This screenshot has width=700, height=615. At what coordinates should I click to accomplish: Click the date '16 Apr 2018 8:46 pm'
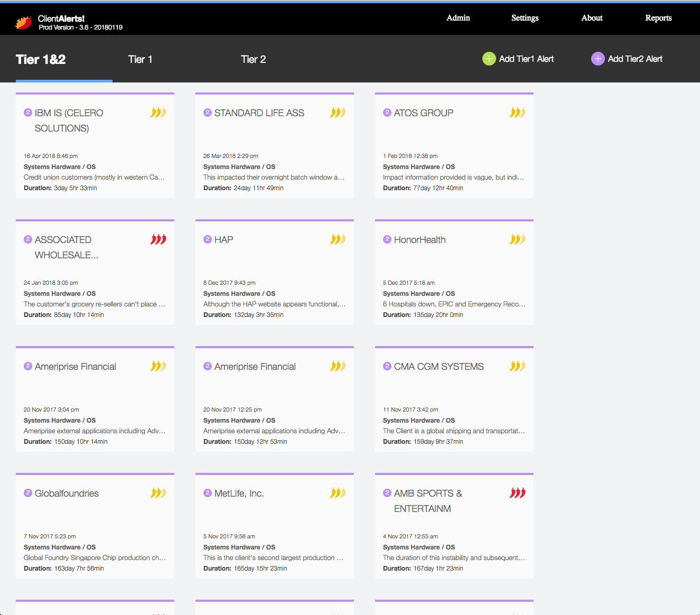pos(51,156)
